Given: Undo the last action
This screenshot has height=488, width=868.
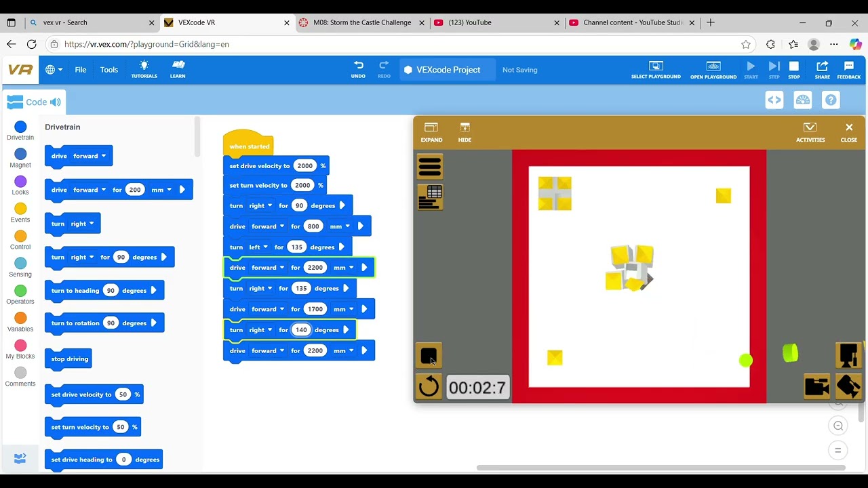Looking at the screenshot, I should (x=358, y=69).
